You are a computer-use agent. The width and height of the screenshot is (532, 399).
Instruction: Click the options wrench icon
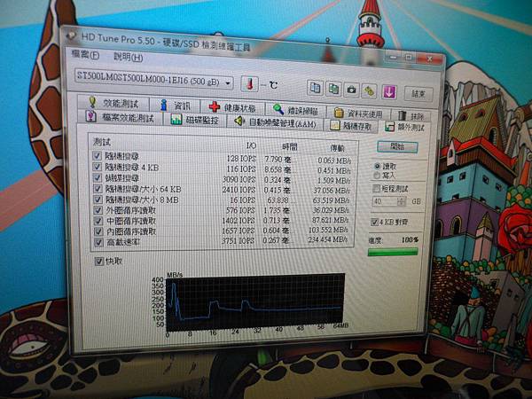coord(369,91)
